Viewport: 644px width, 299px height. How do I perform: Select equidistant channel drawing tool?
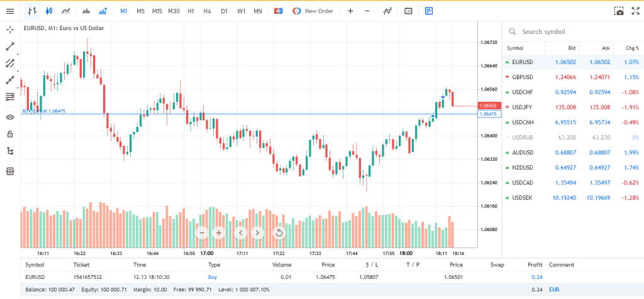pyautogui.click(x=10, y=63)
